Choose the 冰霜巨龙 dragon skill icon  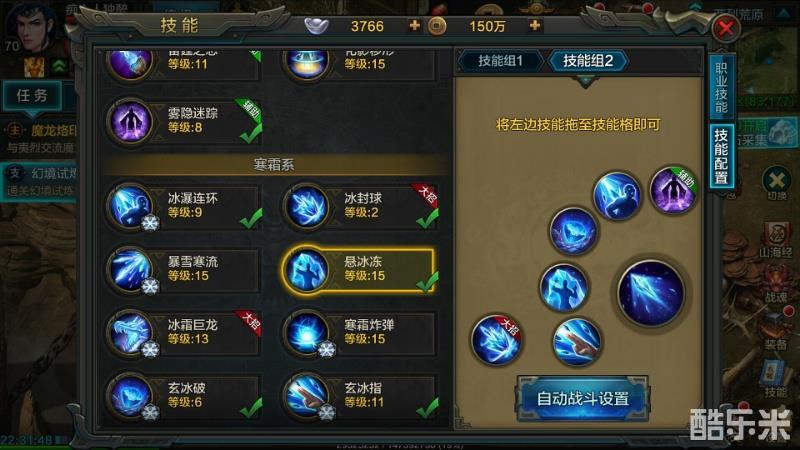(x=131, y=333)
